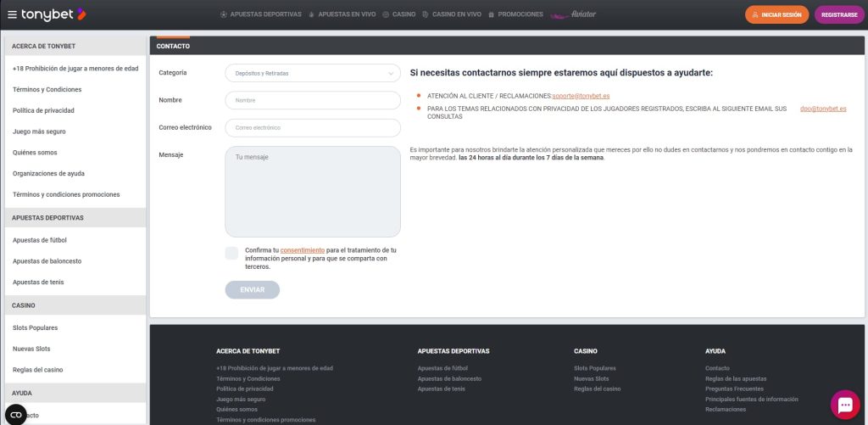Open footer link Reglas del casino

click(598, 389)
